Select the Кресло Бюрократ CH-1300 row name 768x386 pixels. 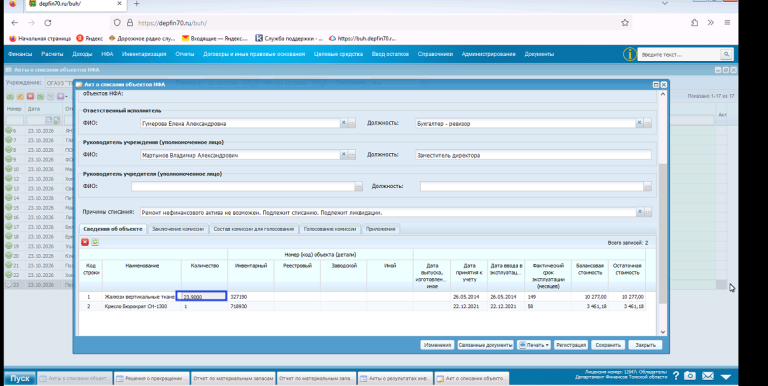(x=135, y=306)
